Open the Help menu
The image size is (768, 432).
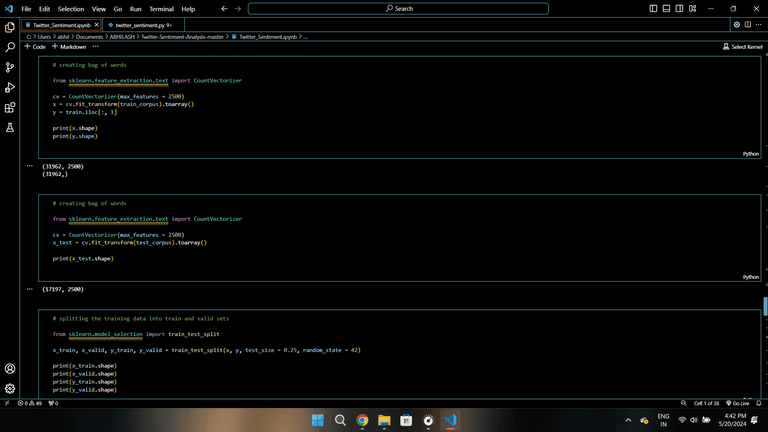[188, 9]
